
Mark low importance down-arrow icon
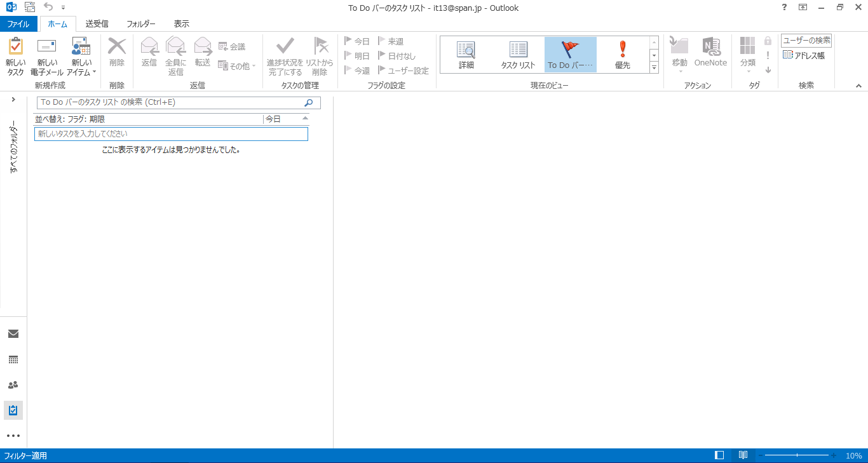click(768, 70)
